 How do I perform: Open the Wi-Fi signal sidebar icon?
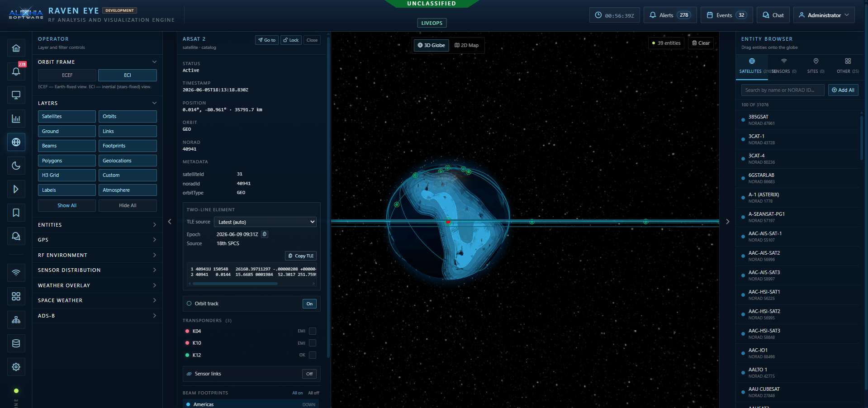pyautogui.click(x=16, y=273)
